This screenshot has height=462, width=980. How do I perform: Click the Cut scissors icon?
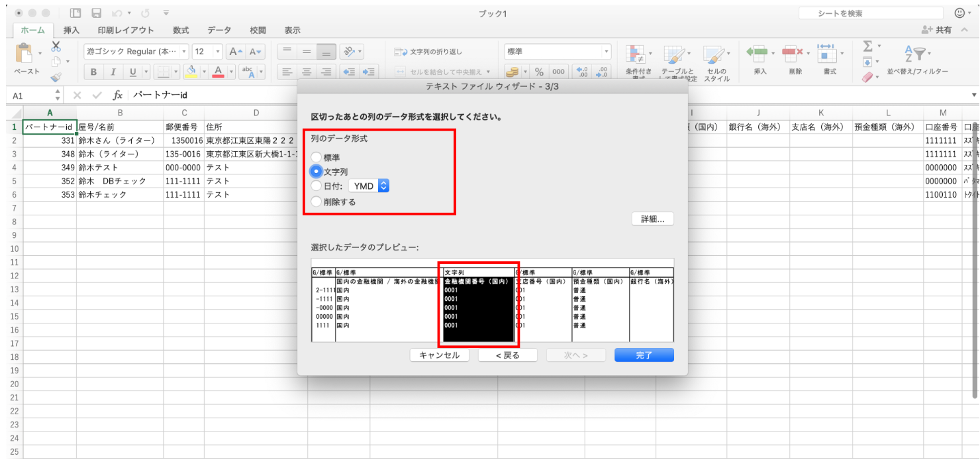56,46
